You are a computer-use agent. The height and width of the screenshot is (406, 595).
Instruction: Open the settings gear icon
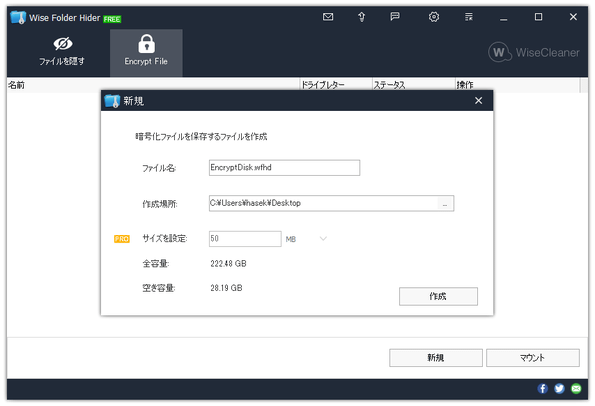pyautogui.click(x=434, y=17)
